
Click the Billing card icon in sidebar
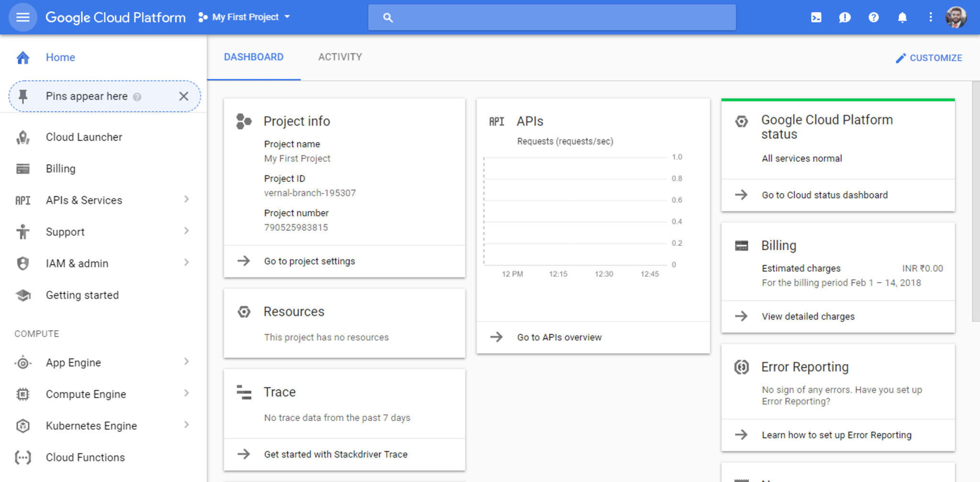pyautogui.click(x=23, y=169)
